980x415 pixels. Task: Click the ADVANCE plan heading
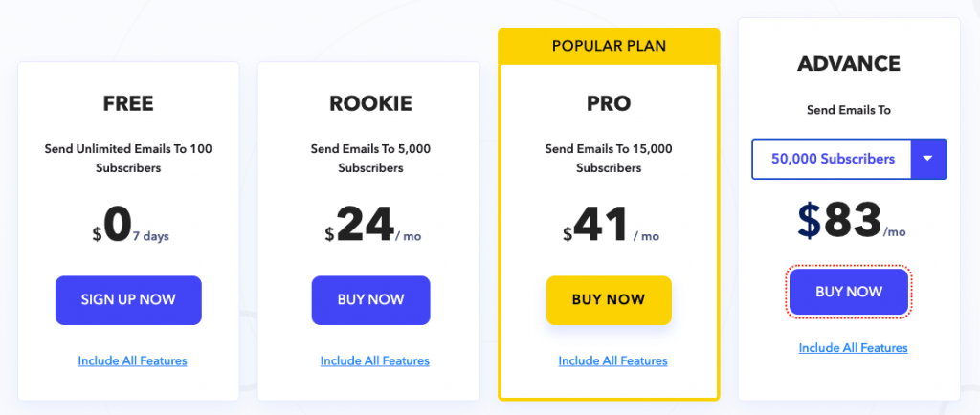pyautogui.click(x=849, y=64)
